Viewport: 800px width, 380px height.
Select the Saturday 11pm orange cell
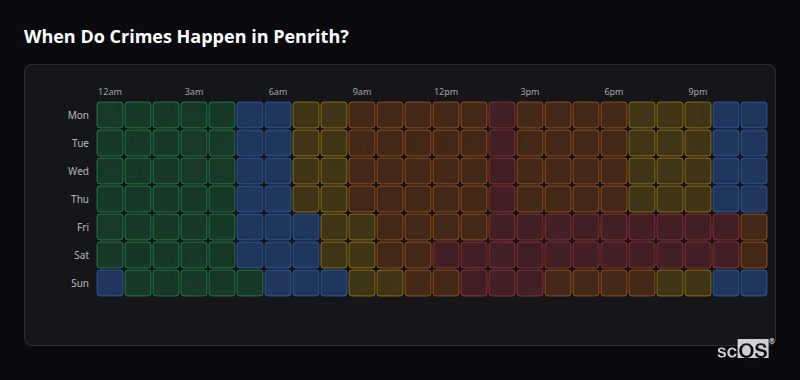coord(754,255)
